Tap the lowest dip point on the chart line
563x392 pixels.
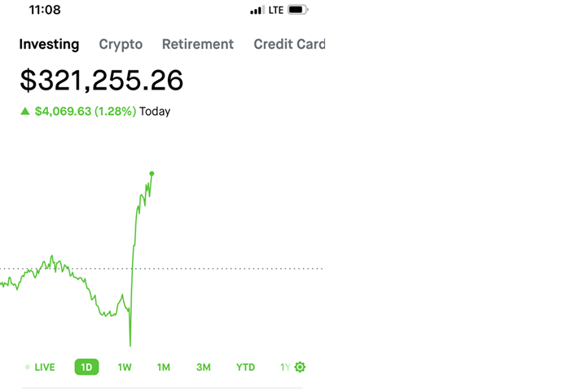tap(130, 345)
